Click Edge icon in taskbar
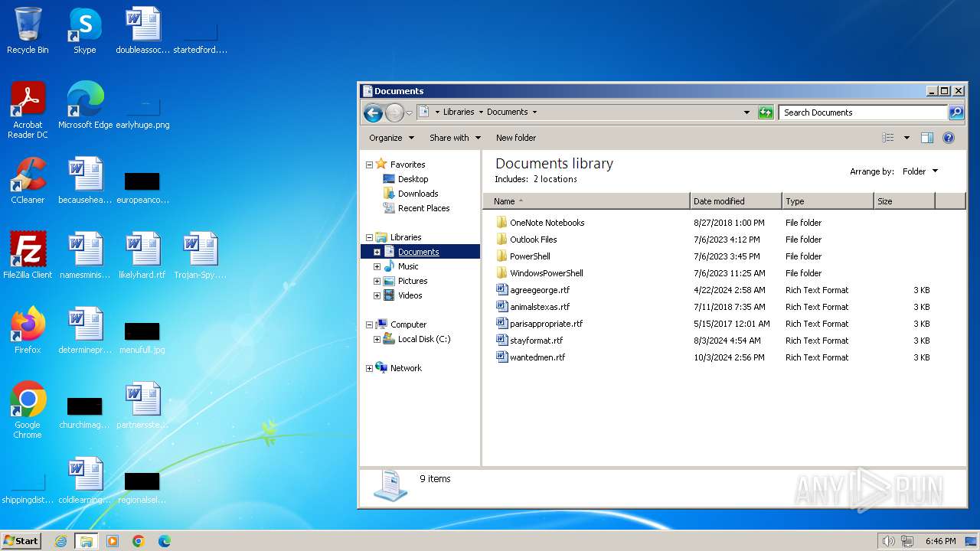 165,541
